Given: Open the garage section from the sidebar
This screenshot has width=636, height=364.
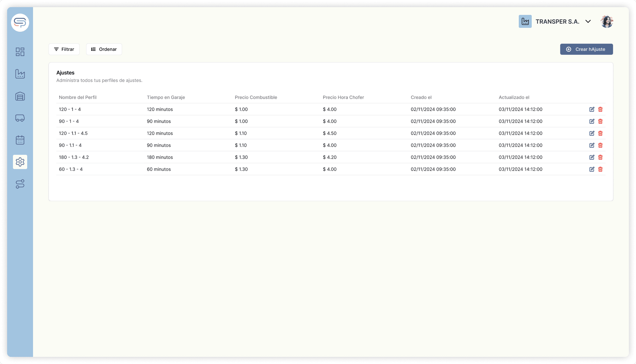Looking at the screenshot, I should 20,96.
